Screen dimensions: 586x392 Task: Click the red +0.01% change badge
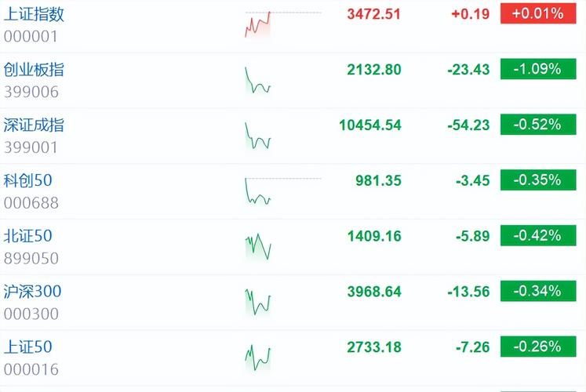537,14
